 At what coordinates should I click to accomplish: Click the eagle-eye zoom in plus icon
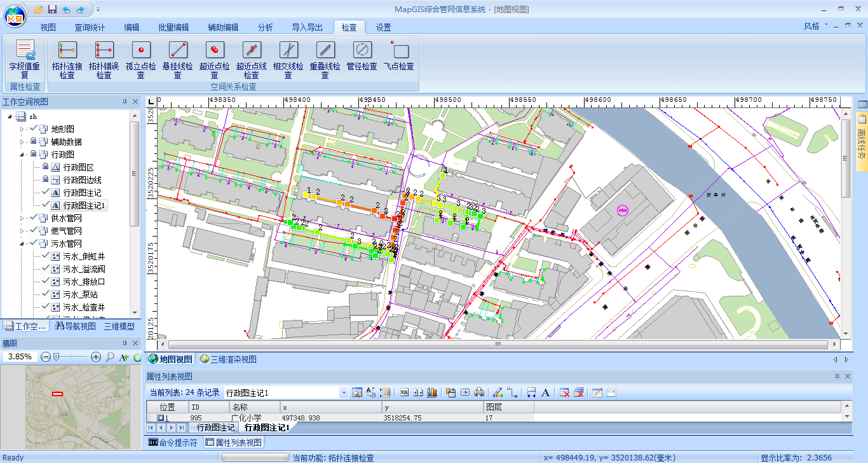click(96, 357)
